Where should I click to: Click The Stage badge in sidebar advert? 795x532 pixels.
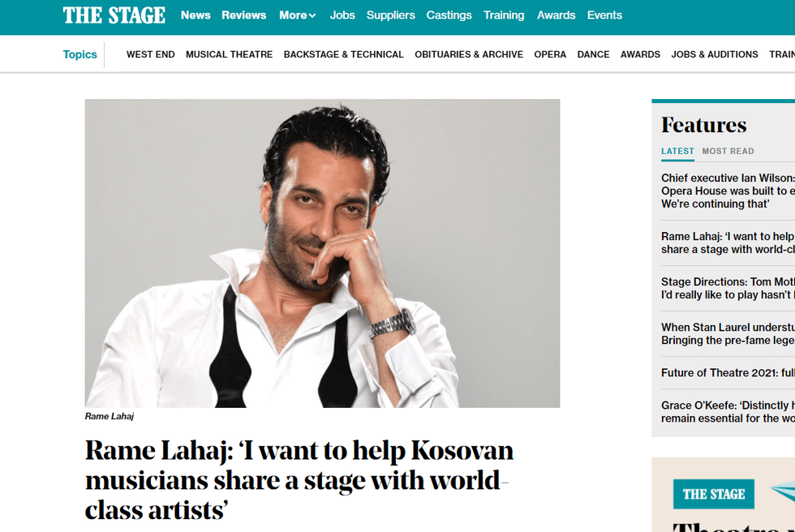713,494
